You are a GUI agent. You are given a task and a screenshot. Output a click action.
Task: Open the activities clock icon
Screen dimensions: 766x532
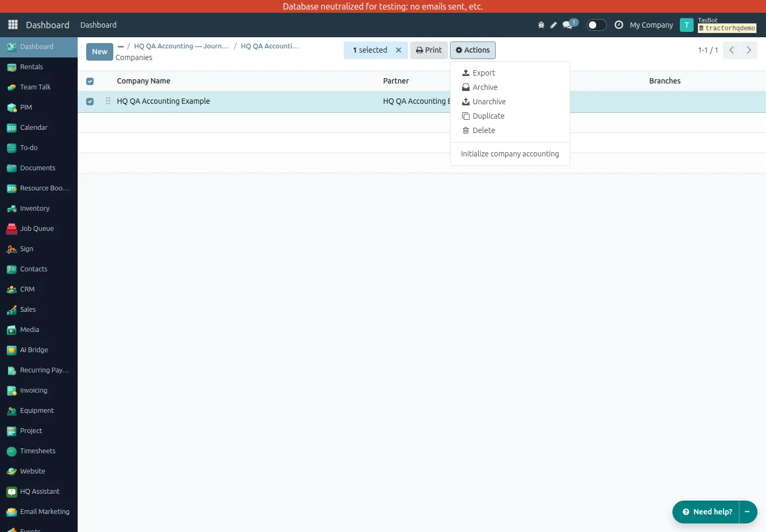point(619,25)
